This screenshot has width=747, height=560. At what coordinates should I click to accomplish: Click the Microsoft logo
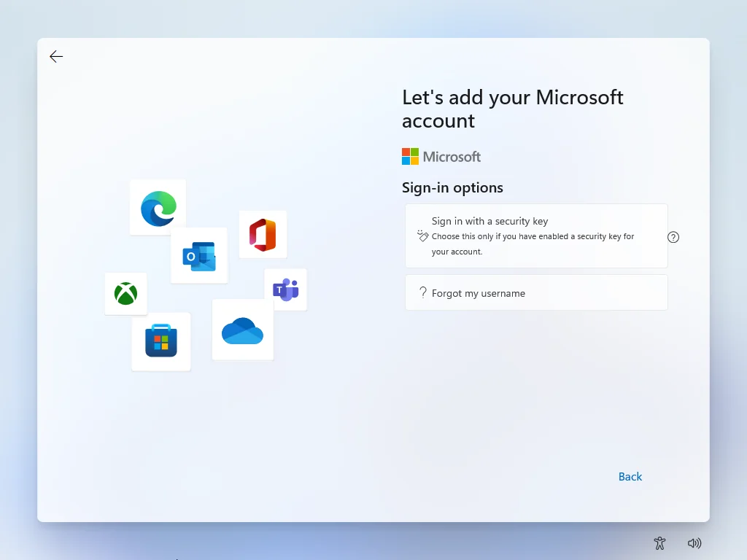pyautogui.click(x=441, y=157)
